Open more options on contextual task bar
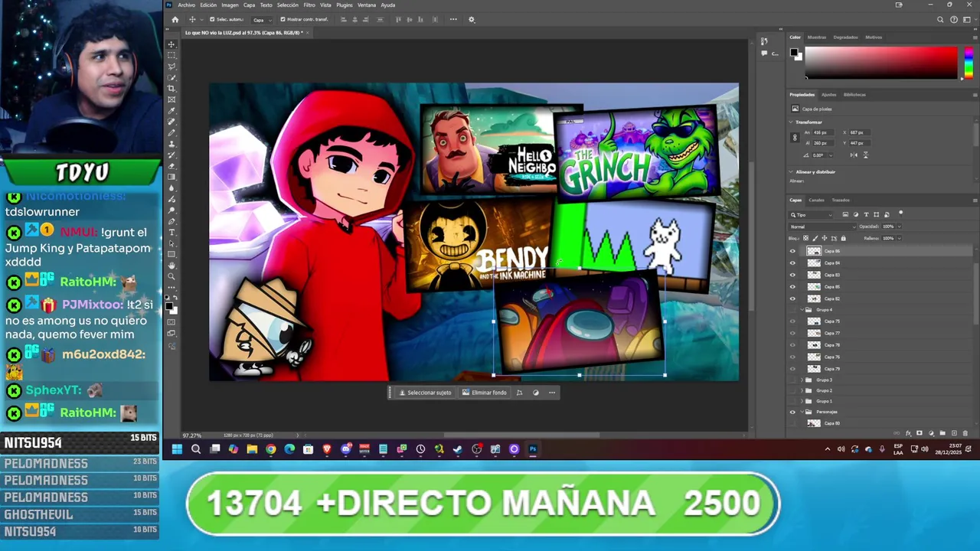 pyautogui.click(x=552, y=393)
